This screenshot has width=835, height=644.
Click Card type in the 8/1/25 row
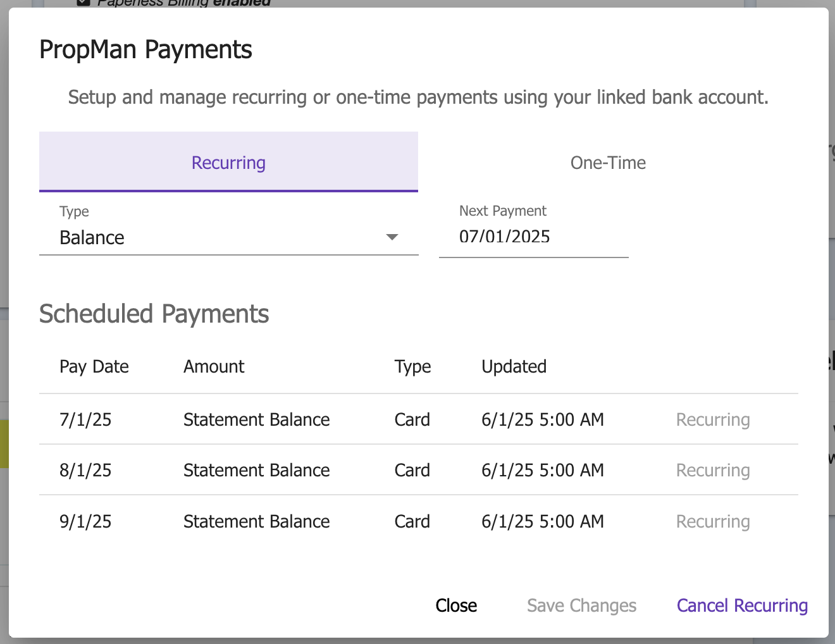pyautogui.click(x=412, y=470)
